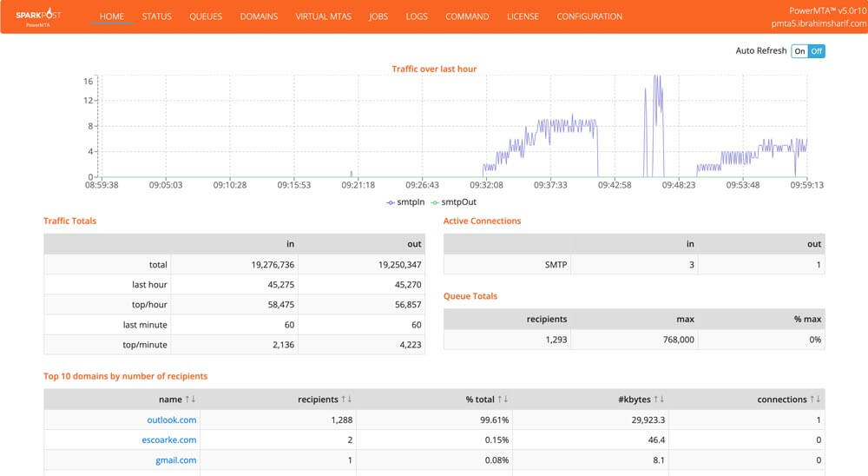Screen dimensions: 868x476
Task: Open the gmail.com domain link
Action: (176, 459)
